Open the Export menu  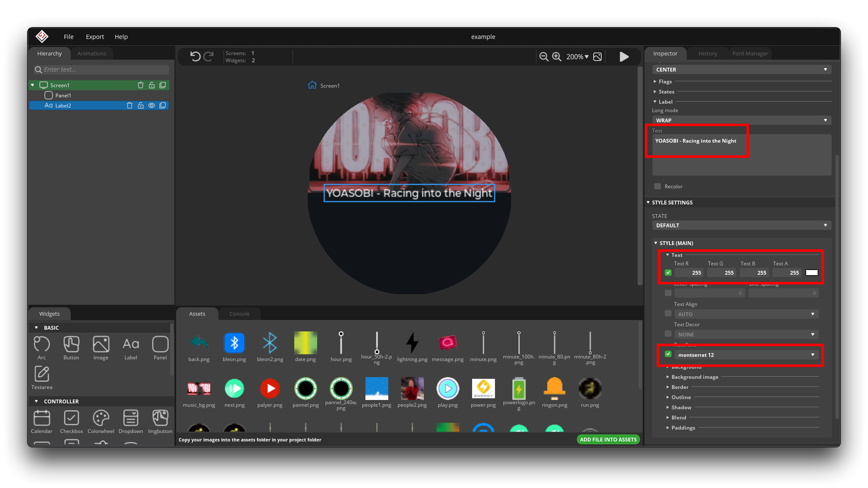(x=95, y=37)
